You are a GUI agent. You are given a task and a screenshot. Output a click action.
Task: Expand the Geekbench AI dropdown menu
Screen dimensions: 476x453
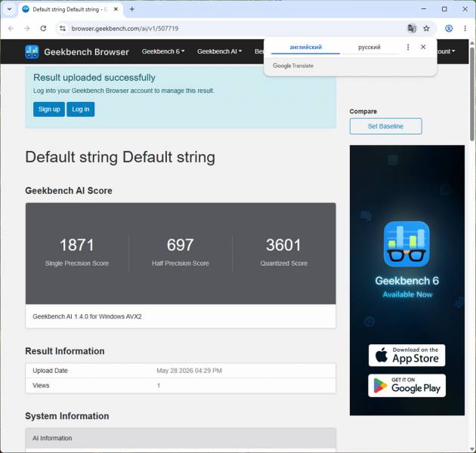[x=219, y=51]
